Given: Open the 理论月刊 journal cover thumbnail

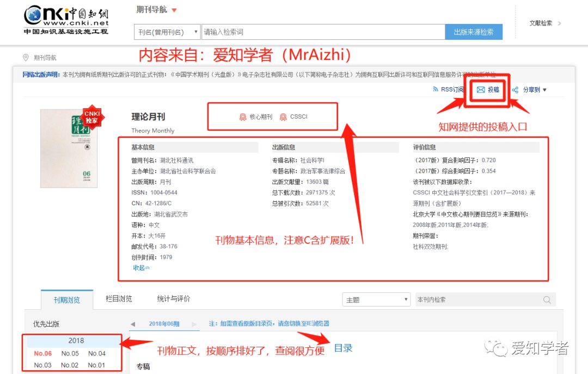Looking at the screenshot, I should pyautogui.click(x=69, y=149).
